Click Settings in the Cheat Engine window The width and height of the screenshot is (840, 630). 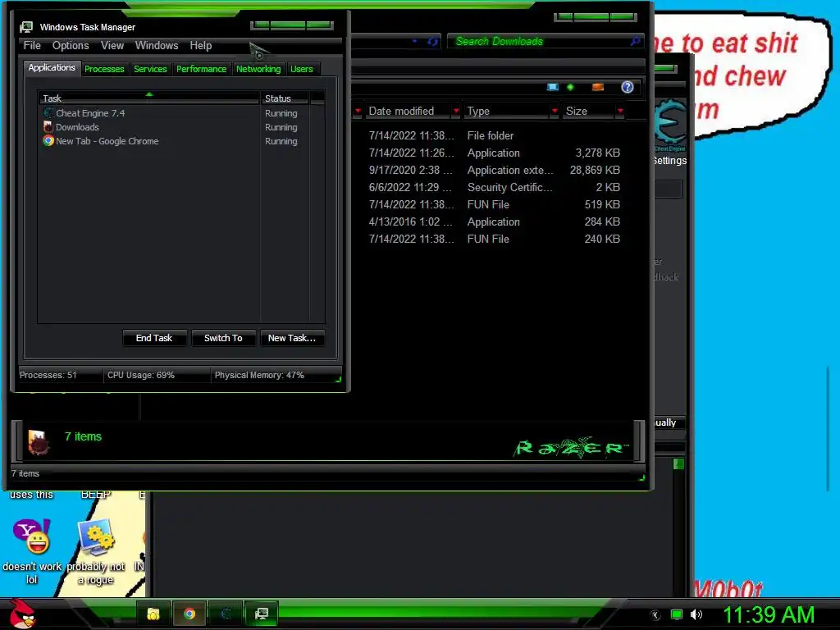[x=669, y=160]
